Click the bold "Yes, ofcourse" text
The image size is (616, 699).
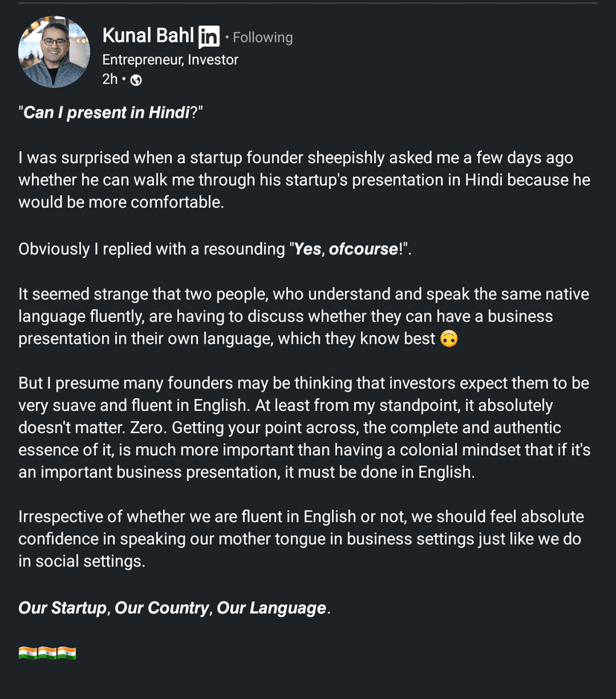point(346,249)
